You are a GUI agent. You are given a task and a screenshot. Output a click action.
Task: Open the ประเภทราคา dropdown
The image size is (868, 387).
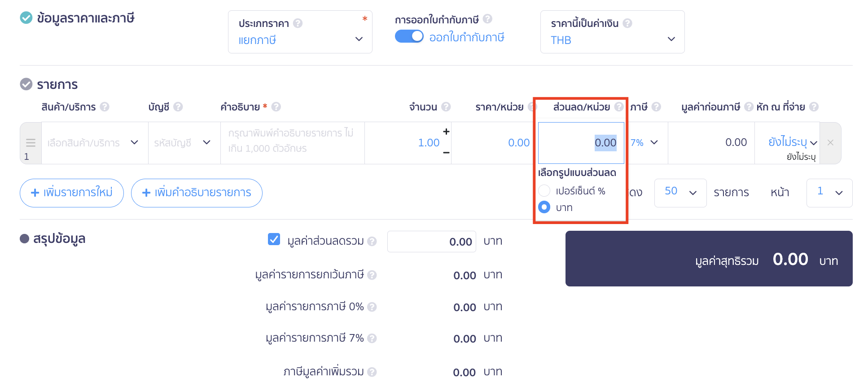(x=300, y=32)
